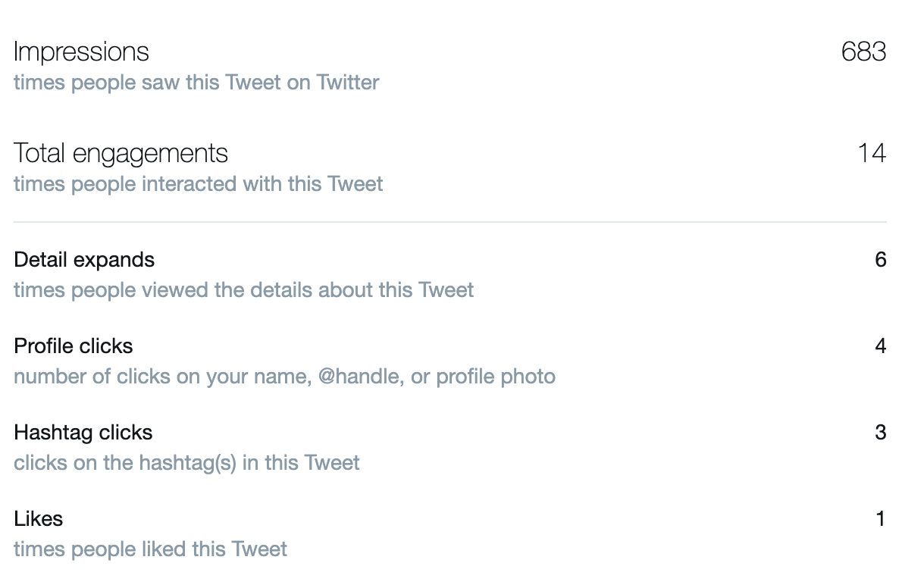Click 'times people liked this Tweet' description
The image size is (902, 588).
[150, 549]
